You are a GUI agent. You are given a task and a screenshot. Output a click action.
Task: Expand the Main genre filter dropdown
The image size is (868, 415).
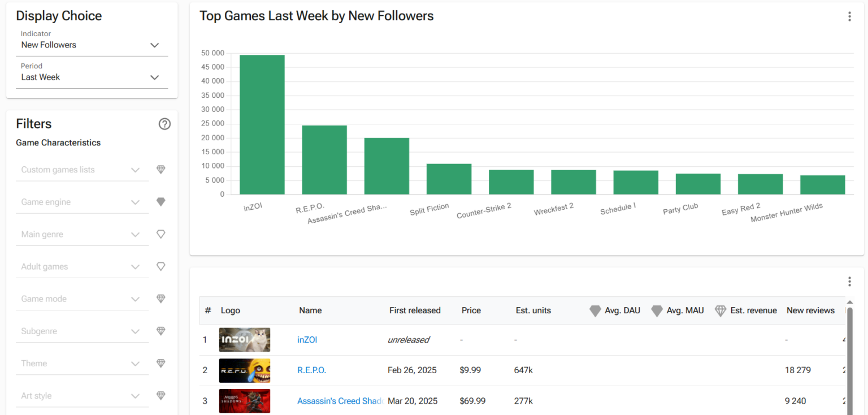(135, 234)
